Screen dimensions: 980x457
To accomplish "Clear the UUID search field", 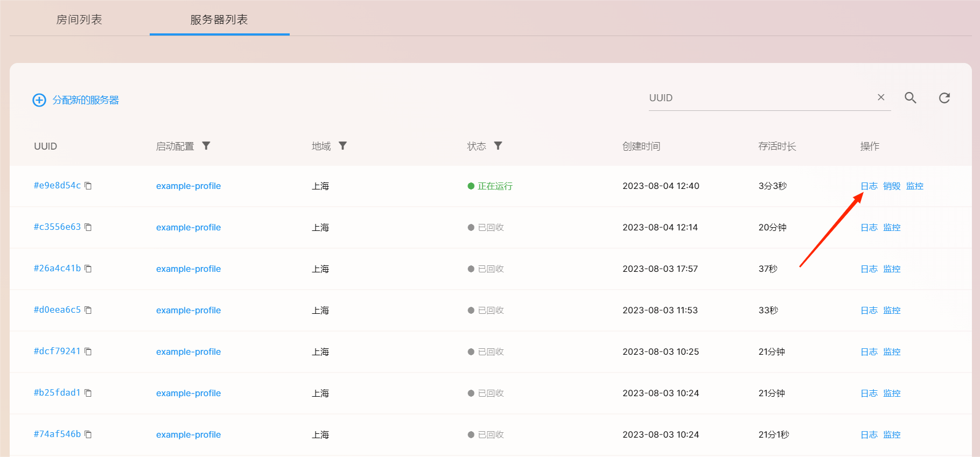I will tap(881, 97).
